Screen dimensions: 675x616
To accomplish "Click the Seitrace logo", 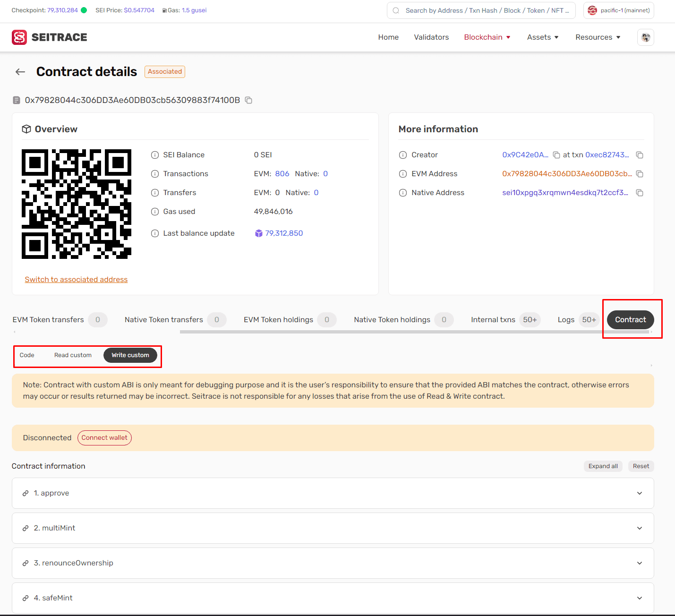I will click(49, 37).
